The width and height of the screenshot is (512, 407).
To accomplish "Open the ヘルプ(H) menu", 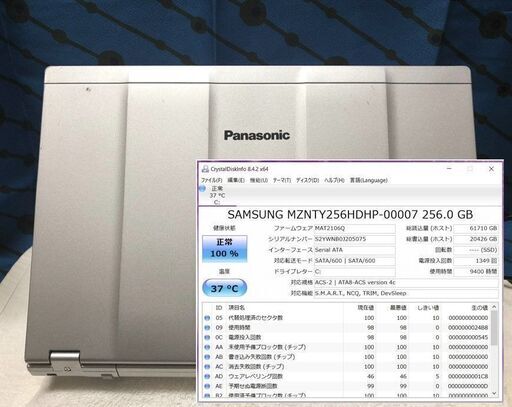I will pos(334,180).
